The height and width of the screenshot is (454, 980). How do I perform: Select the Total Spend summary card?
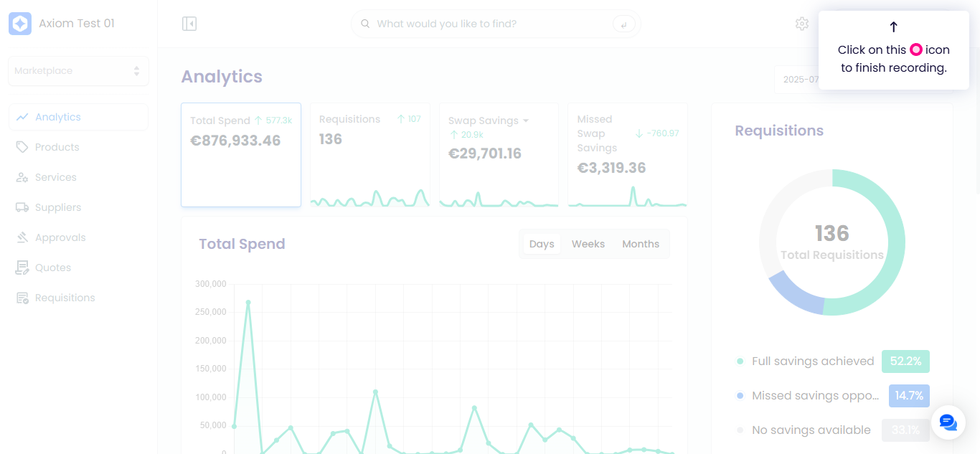(x=241, y=155)
